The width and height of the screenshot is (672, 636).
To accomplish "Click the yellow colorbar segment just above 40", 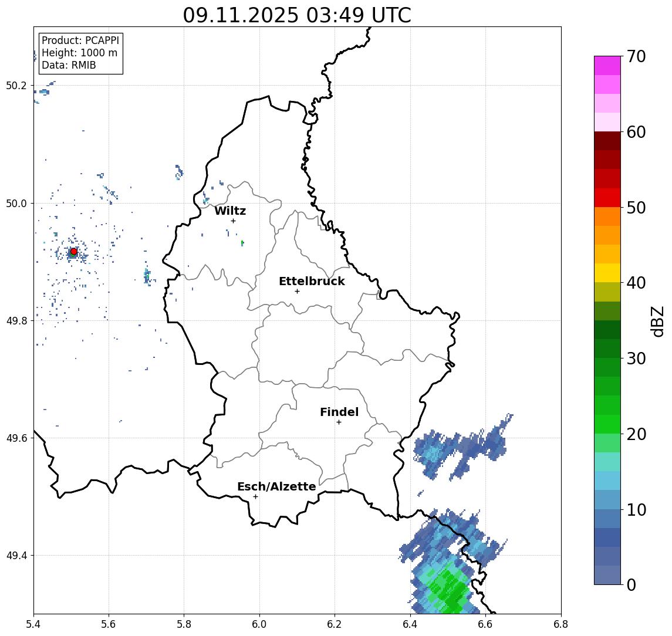I will pyautogui.click(x=607, y=273).
